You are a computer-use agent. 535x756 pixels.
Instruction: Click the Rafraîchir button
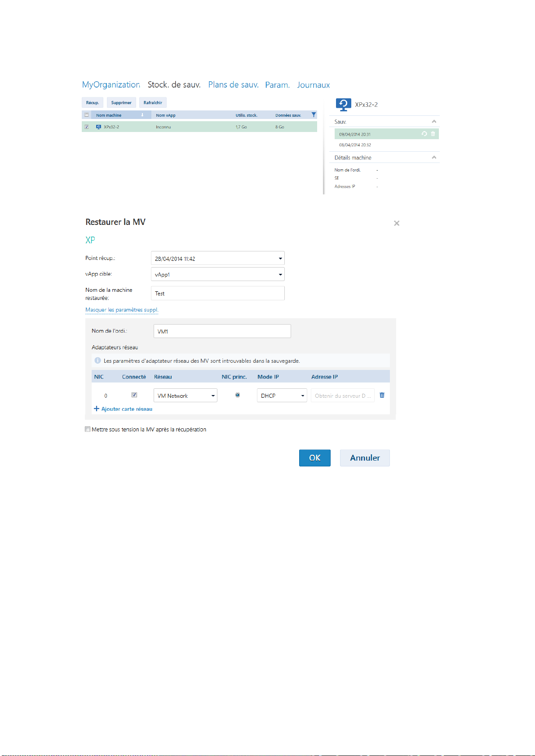pyautogui.click(x=153, y=103)
